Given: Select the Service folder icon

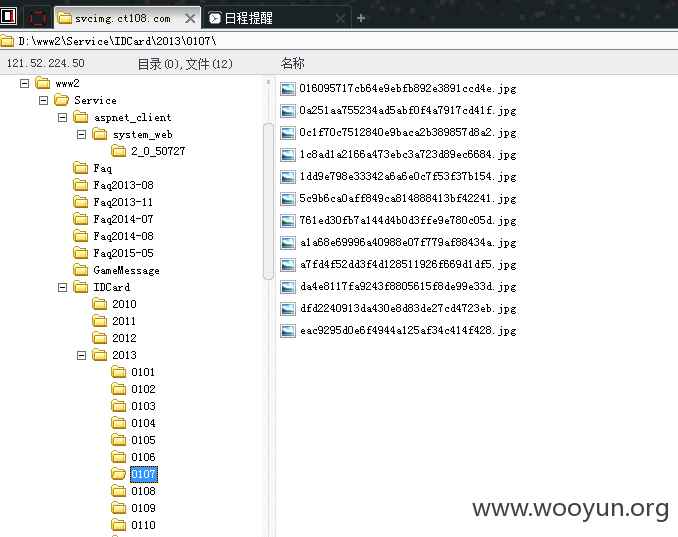Looking at the screenshot, I should [x=61, y=100].
